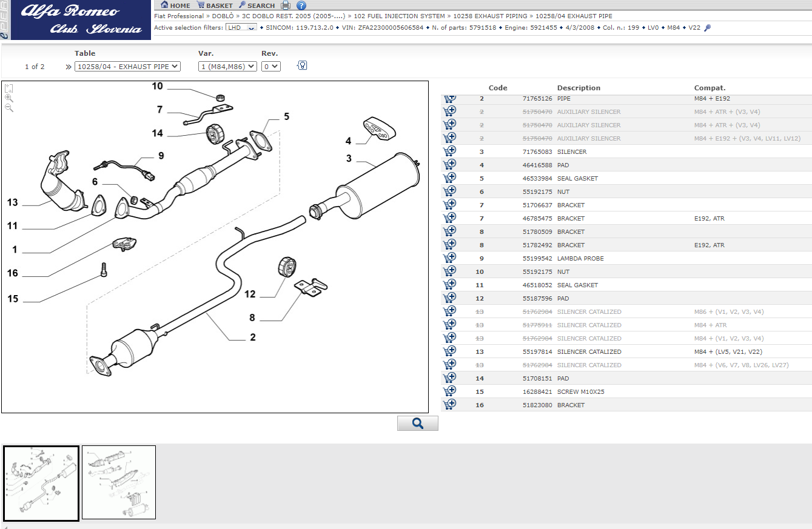Click the code 71765126 for PIPE
The height and width of the screenshot is (529, 812).
(x=537, y=98)
